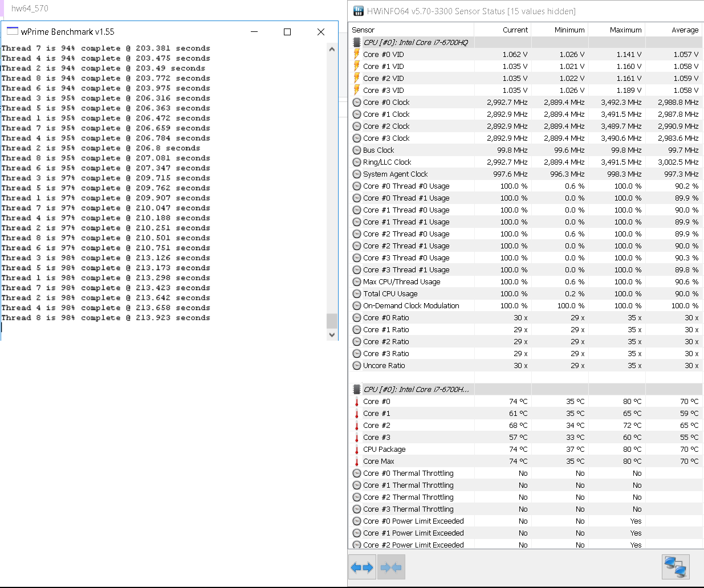Select Core #0 Thread #0 Usage row
This screenshot has height=588, width=704.
[526, 186]
